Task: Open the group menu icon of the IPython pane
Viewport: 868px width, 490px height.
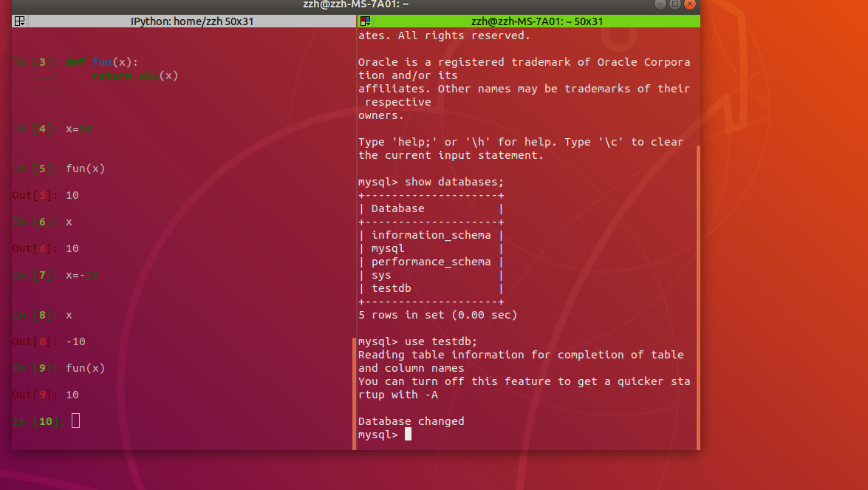Action: click(19, 21)
